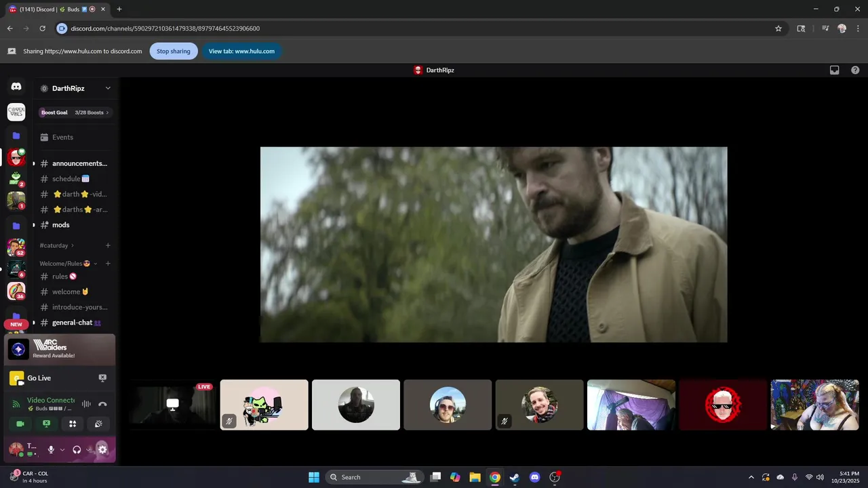Select the LIVE stream thumbnail
Image resolution: width=868 pixels, height=488 pixels.
[x=172, y=405]
